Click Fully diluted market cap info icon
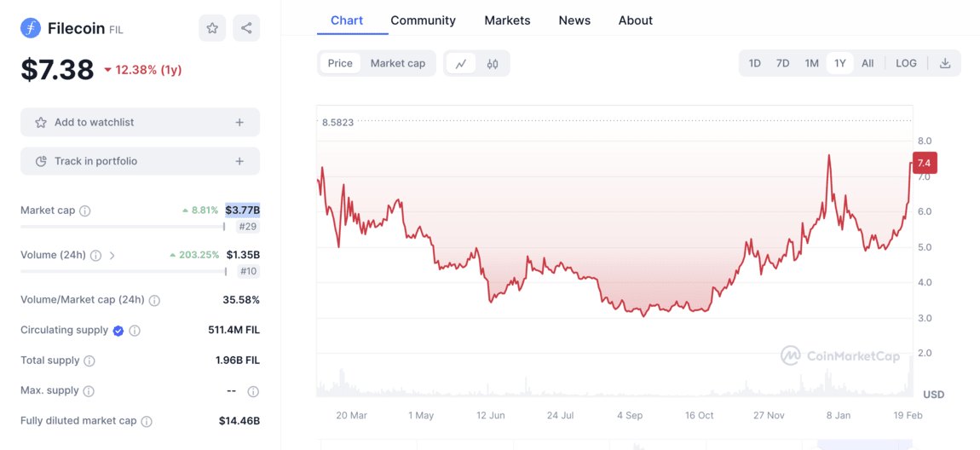Image resolution: width=980 pixels, height=450 pixels. [x=147, y=421]
